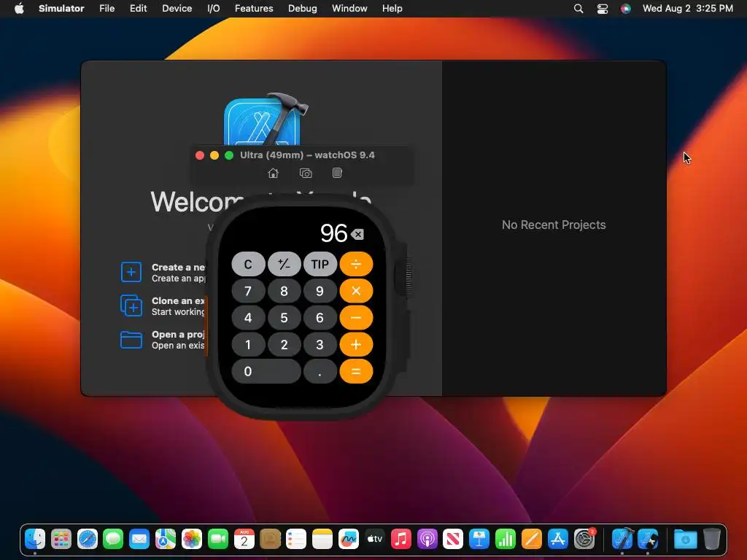747x560 pixels.
Task: Open Messages from the Dock
Action: coord(113,539)
